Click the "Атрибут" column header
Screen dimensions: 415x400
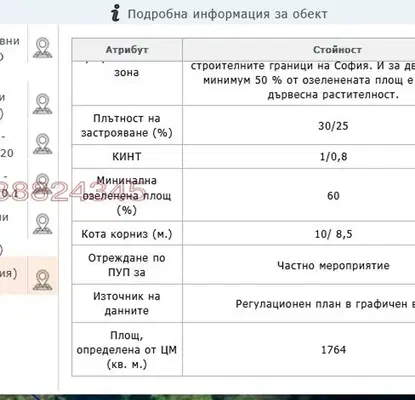coord(127,50)
